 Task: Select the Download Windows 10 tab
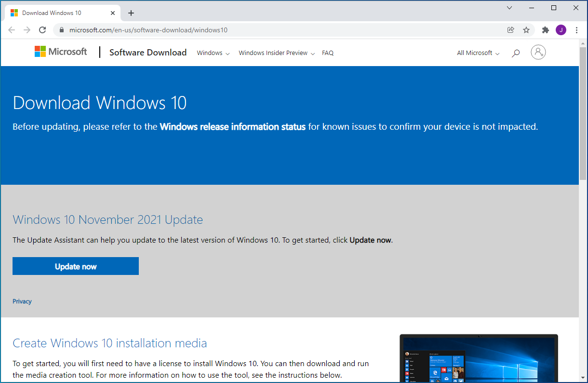coord(58,13)
